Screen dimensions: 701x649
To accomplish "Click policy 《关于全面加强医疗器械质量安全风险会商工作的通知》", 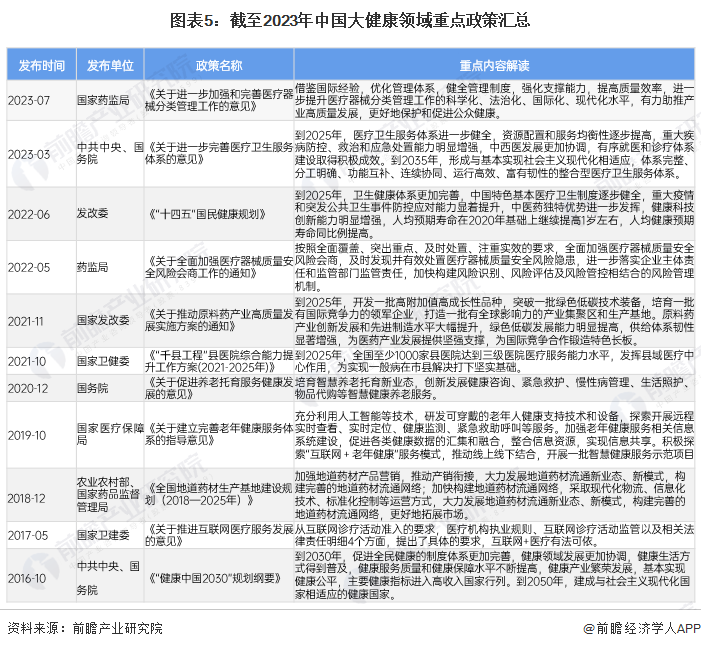I will click(x=219, y=267).
